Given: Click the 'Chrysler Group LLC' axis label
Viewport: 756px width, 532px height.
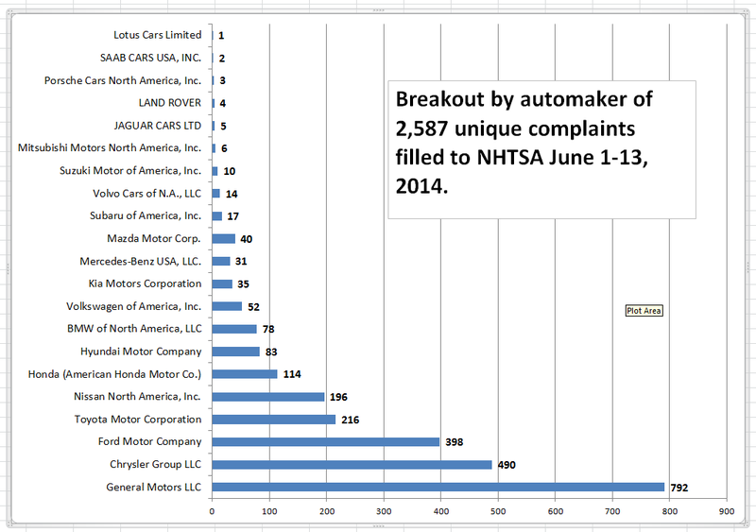Looking at the screenshot, I should tap(155, 464).
